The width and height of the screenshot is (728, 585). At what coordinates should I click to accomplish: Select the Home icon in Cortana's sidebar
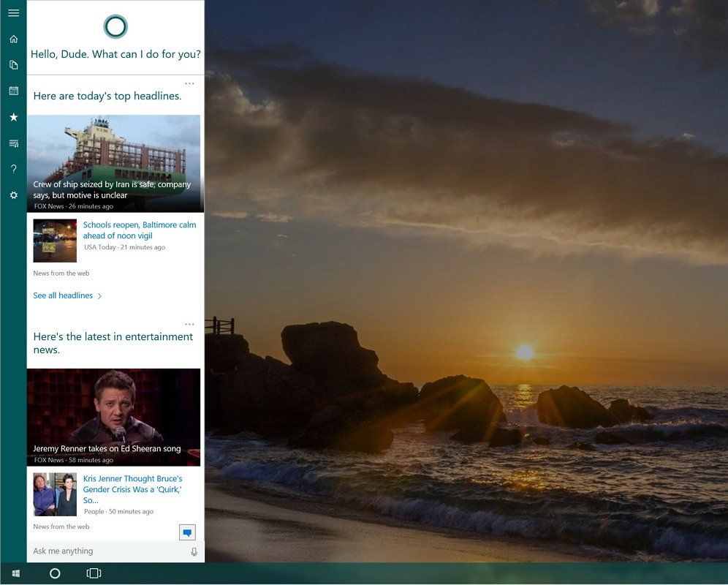pos(14,39)
